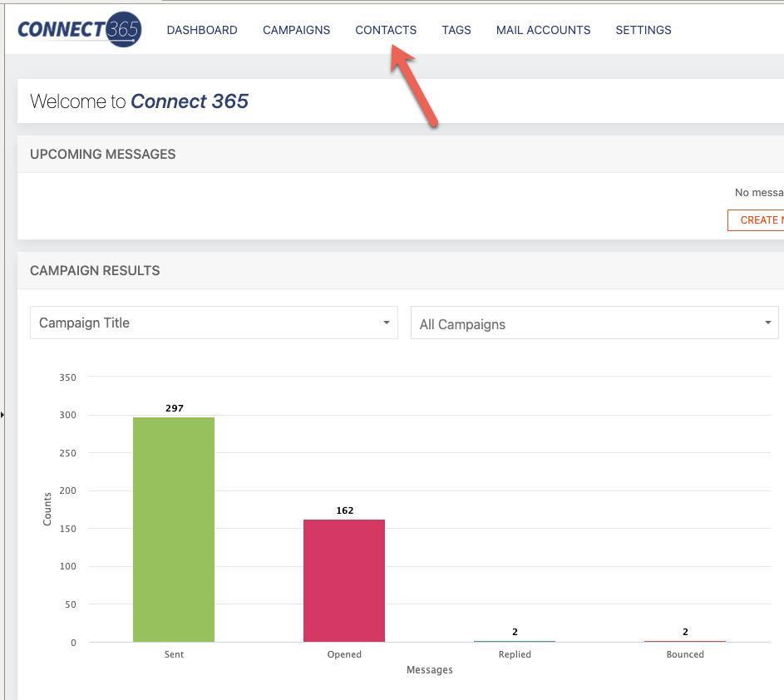Open the Contacts menu item

pyautogui.click(x=386, y=30)
